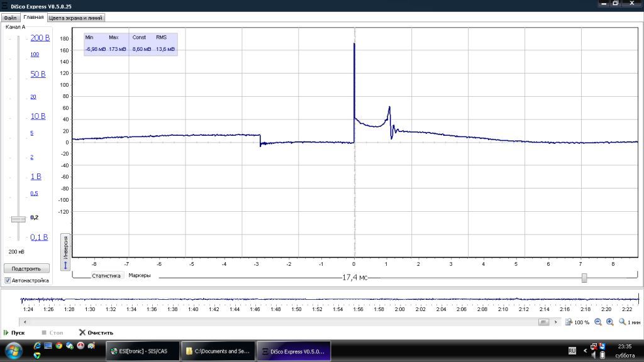Set channel range to 0,5
This screenshot has height=362, width=644.
click(x=34, y=194)
